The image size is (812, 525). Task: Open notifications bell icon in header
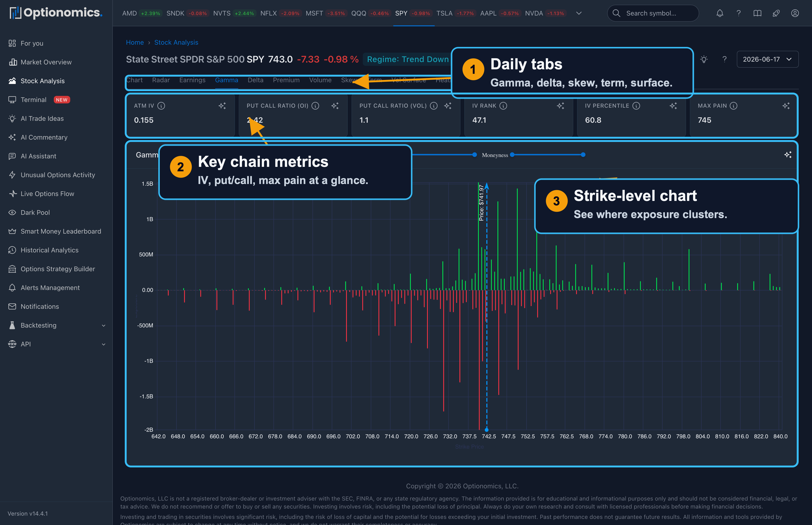click(720, 13)
